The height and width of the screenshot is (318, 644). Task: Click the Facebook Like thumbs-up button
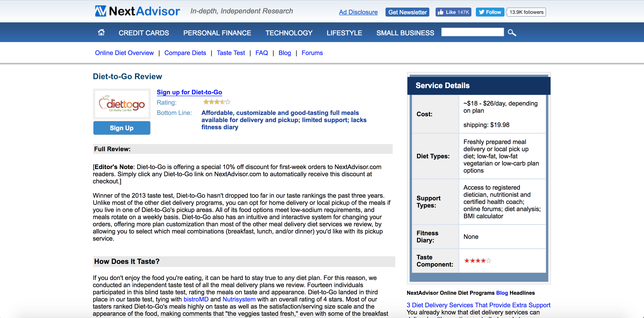tap(453, 12)
